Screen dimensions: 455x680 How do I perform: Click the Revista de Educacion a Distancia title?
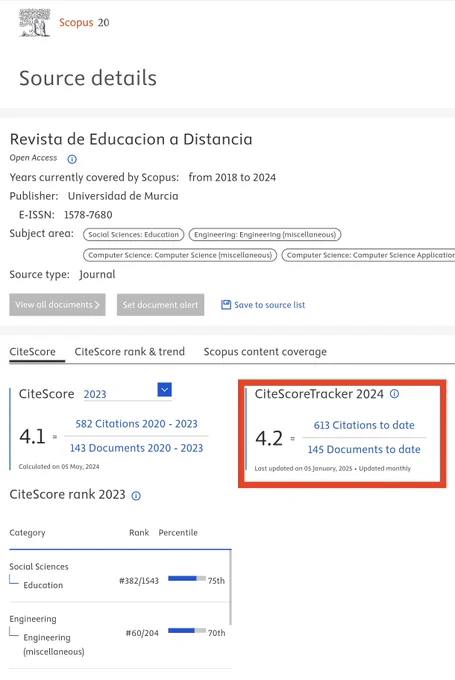point(131,139)
